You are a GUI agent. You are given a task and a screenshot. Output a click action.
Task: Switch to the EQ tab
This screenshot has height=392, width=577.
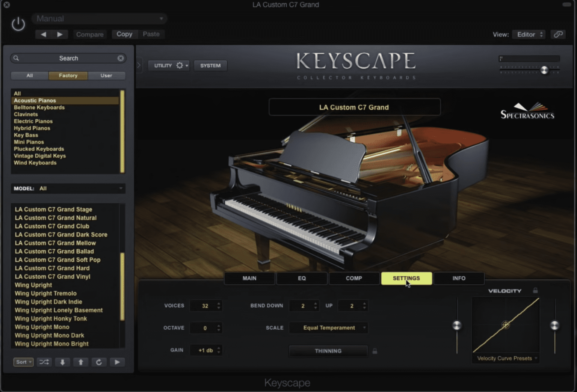pyautogui.click(x=302, y=278)
